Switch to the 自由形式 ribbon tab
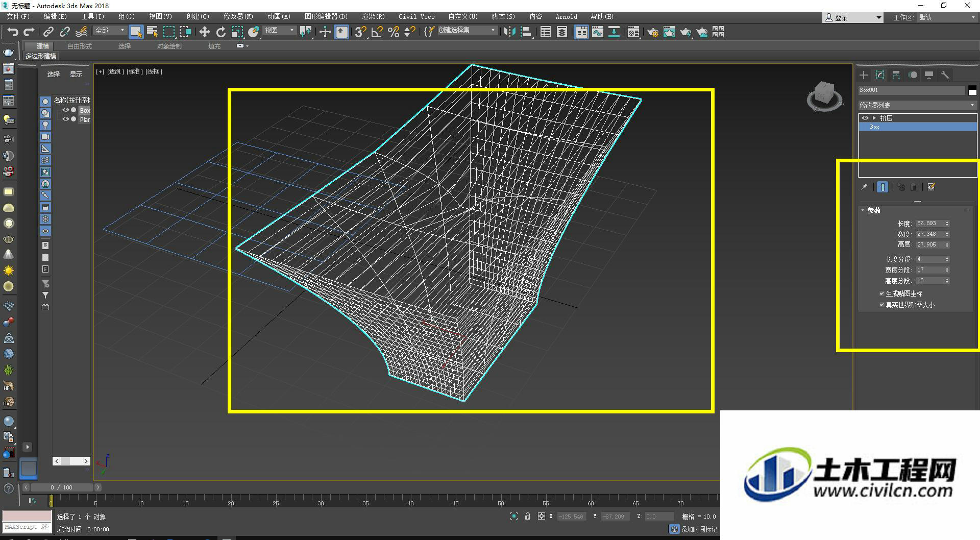 click(x=80, y=46)
